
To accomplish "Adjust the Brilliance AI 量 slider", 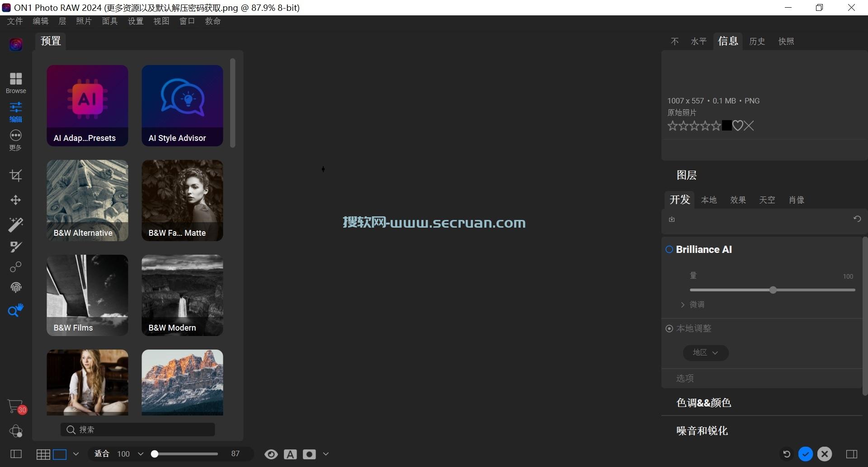I will [x=773, y=290].
